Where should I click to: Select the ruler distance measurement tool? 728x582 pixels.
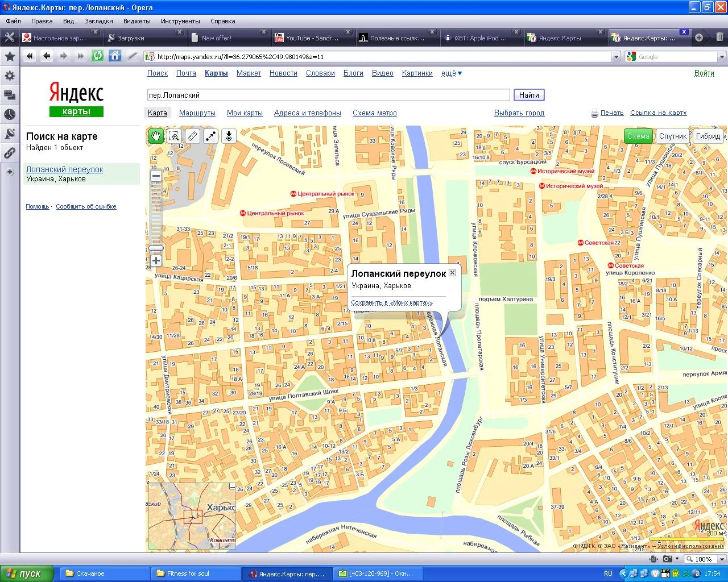[192, 136]
